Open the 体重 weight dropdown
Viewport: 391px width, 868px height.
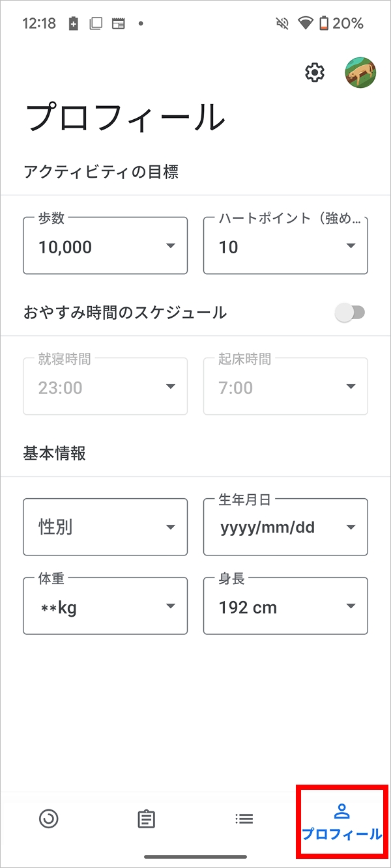(105, 607)
